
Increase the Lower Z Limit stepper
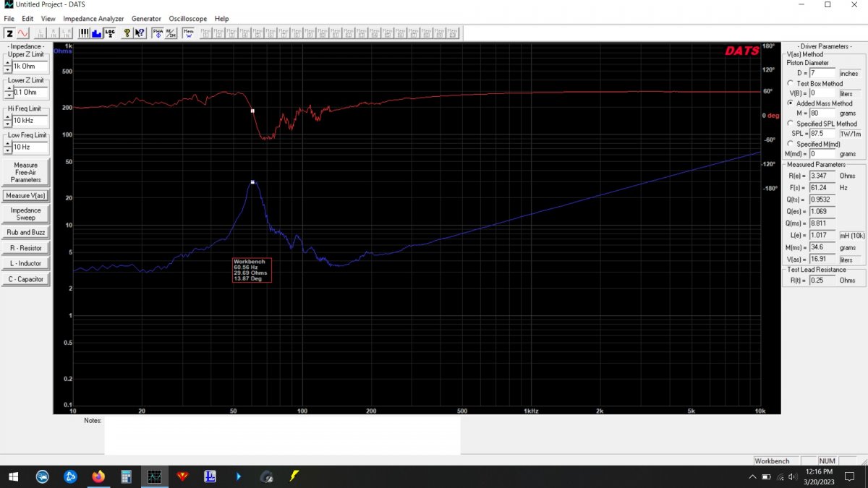pos(8,89)
